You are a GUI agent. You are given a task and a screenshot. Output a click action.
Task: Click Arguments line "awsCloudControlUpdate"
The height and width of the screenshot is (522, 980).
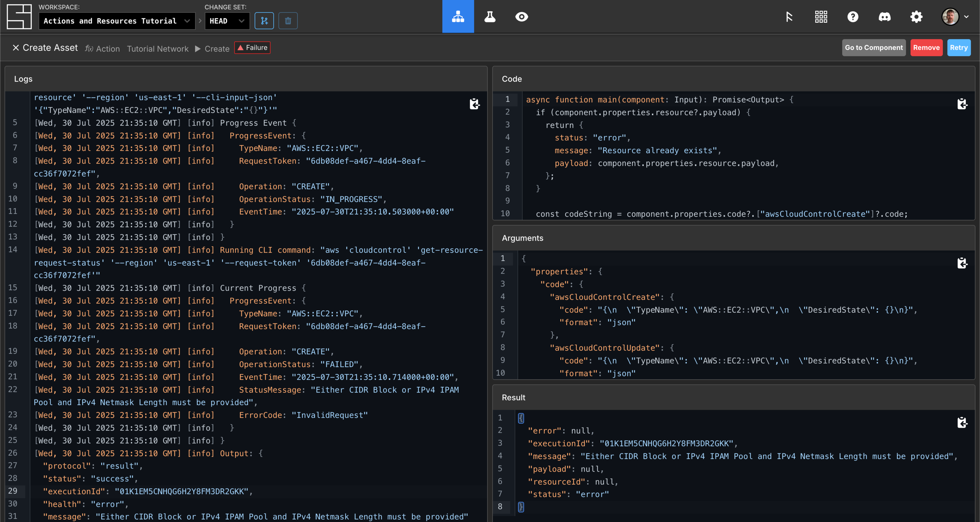(612, 348)
